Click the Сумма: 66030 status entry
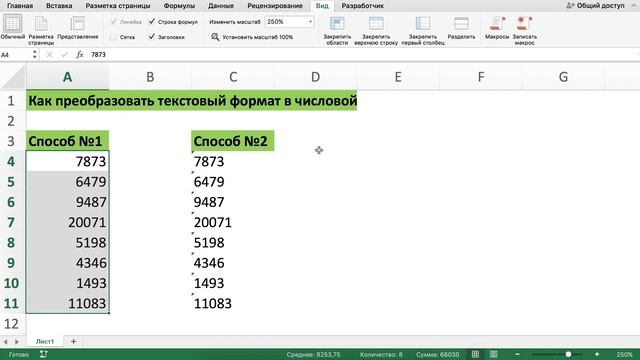Viewport: 640px width, 360px height. tap(438, 354)
